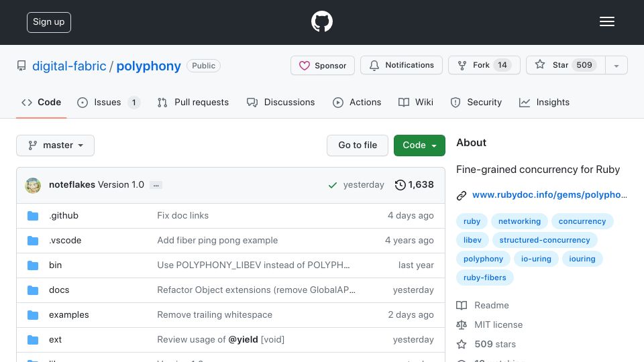This screenshot has height=362, width=644.
Task: Open the Add fiber ping pong example commit
Action: 217,241
